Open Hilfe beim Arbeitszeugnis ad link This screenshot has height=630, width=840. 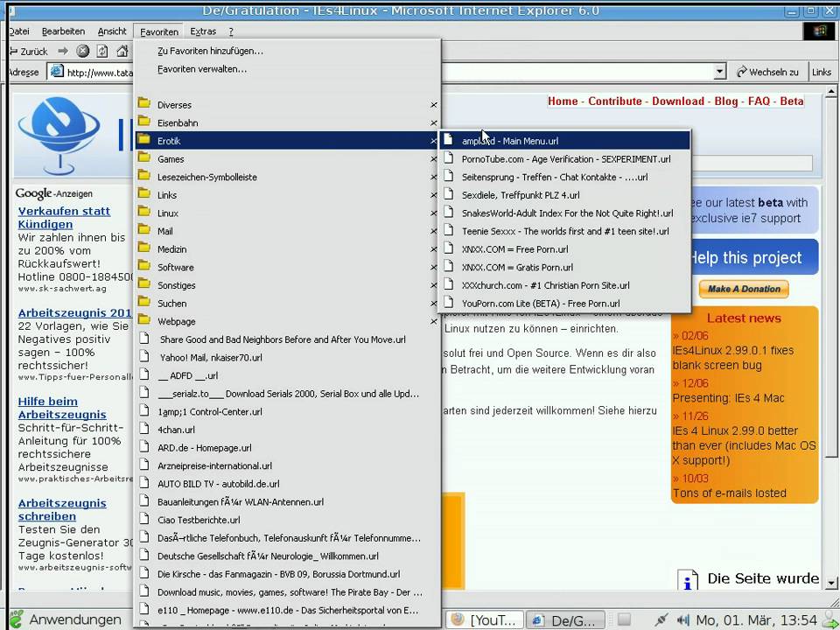[62, 408]
